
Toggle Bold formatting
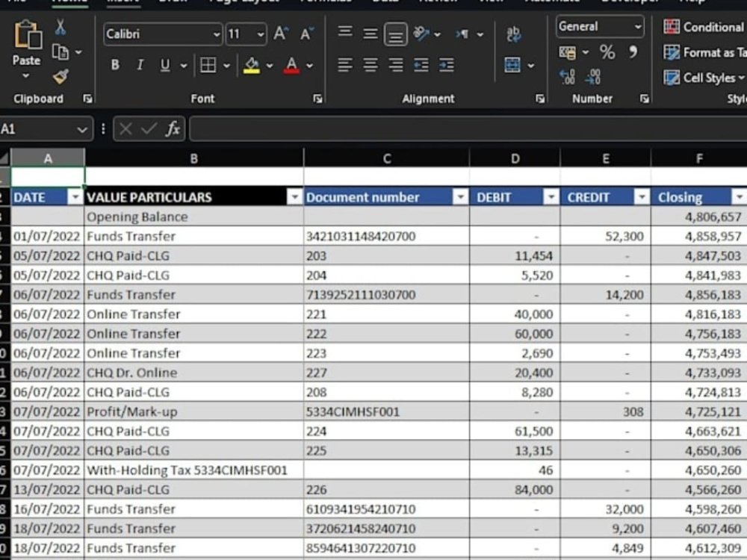tap(115, 65)
